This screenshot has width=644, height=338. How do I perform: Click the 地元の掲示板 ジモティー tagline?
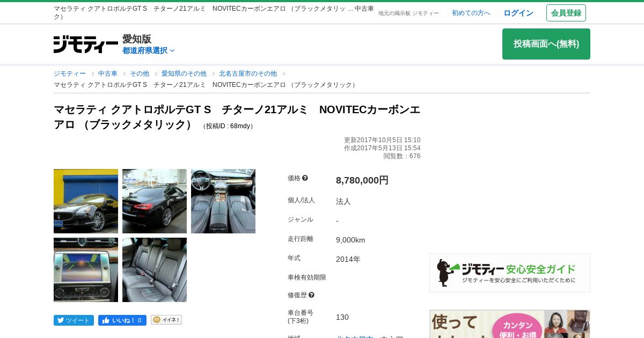click(408, 13)
